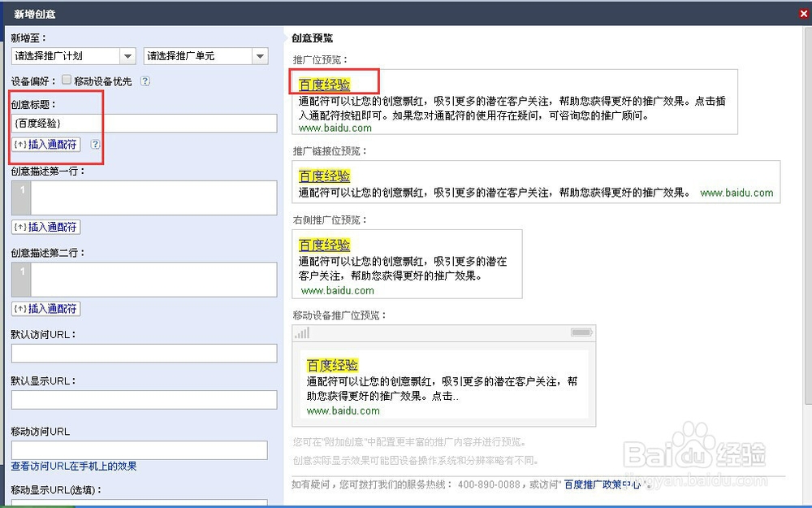Screen dimensions: 812x508
Task: Open help icon beside title 插入通配符 button
Action: (95, 144)
